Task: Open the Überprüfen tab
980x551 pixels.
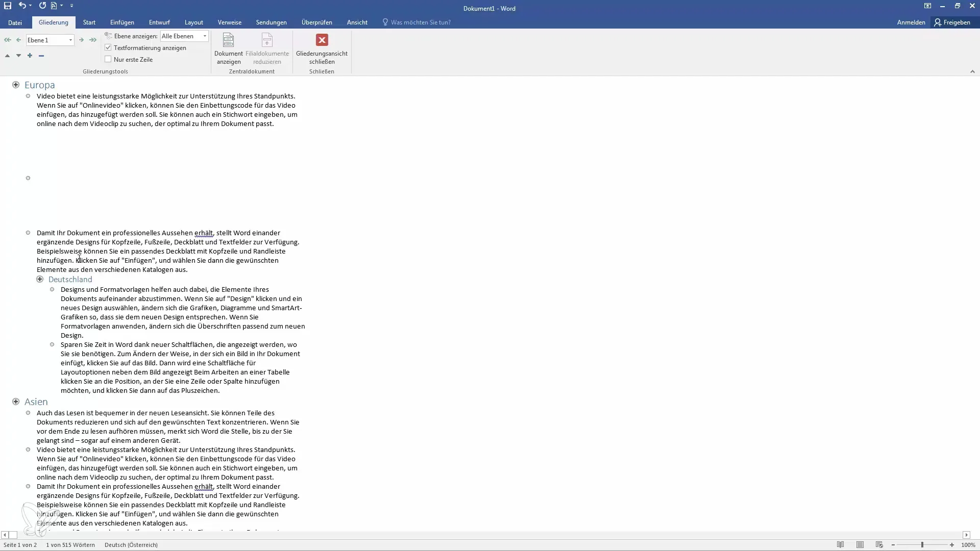Action: tap(316, 22)
